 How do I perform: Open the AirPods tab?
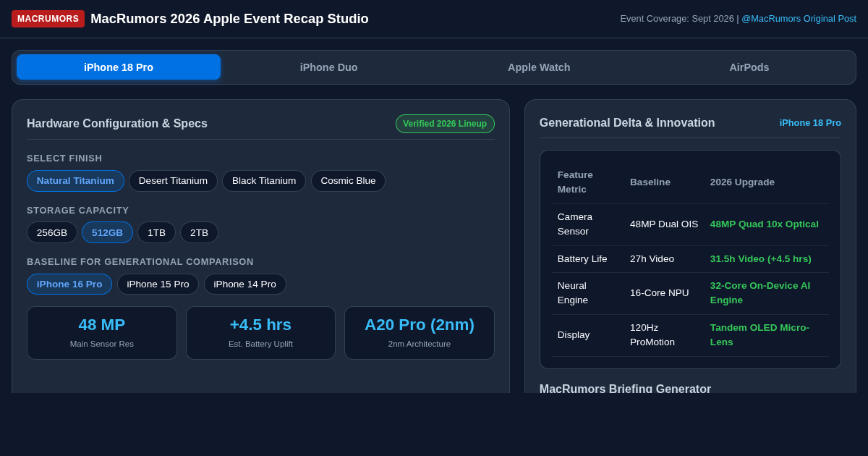pos(749,67)
